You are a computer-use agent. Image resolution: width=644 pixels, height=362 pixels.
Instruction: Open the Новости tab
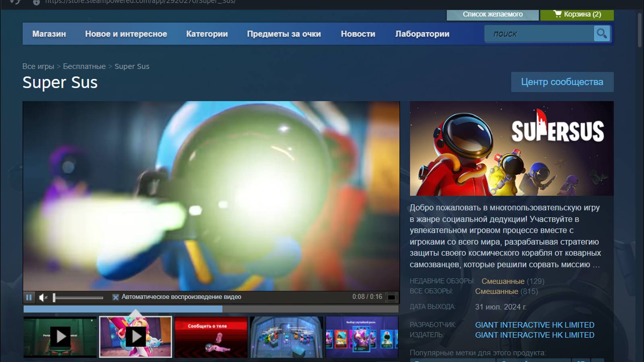pos(358,34)
